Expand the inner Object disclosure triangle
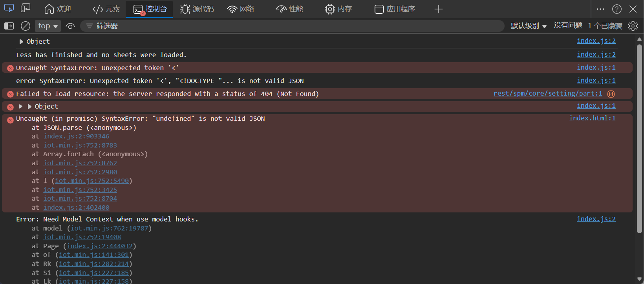Image resolution: width=644 pixels, height=284 pixels. pos(29,107)
